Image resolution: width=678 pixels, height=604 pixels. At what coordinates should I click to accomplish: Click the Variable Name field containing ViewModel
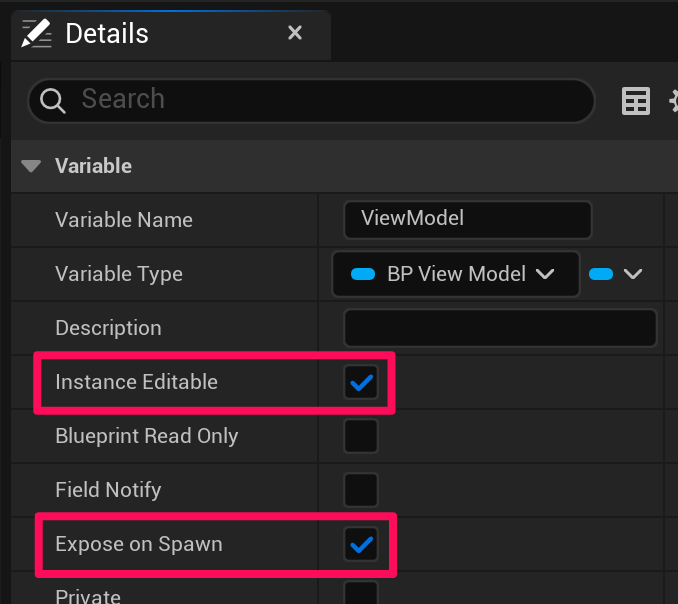tap(467, 219)
